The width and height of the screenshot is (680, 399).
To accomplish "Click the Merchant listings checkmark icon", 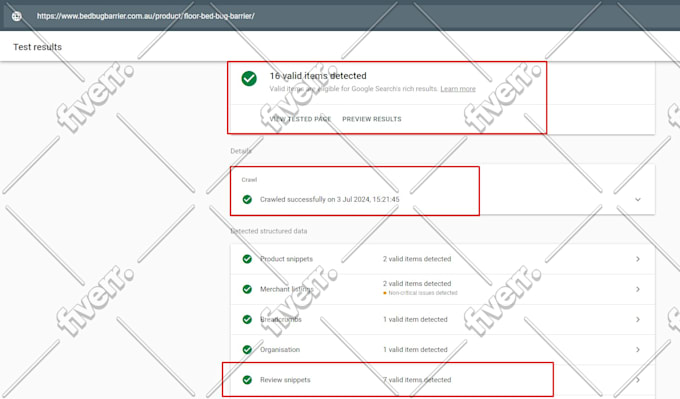I will 247,289.
